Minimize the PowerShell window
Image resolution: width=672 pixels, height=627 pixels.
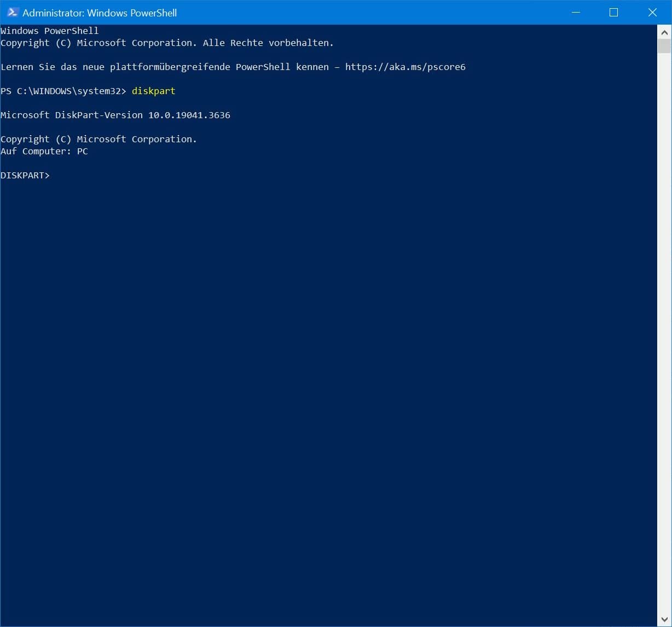576,12
